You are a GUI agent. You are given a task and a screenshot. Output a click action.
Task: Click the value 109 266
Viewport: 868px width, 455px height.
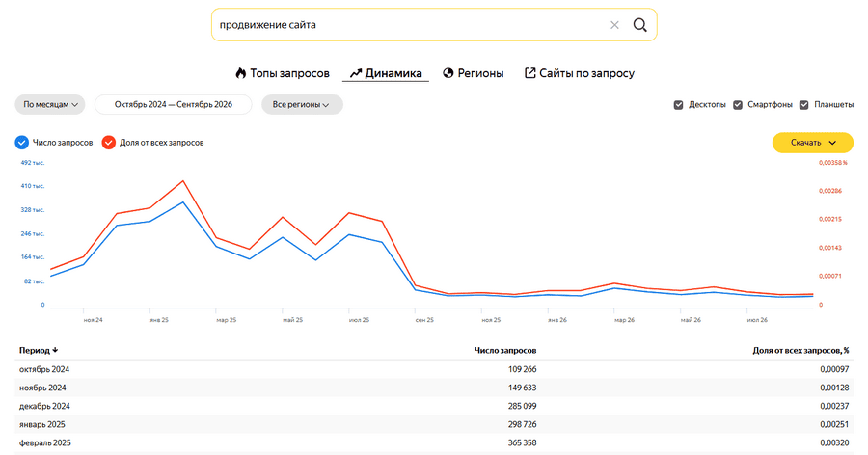pos(522,369)
